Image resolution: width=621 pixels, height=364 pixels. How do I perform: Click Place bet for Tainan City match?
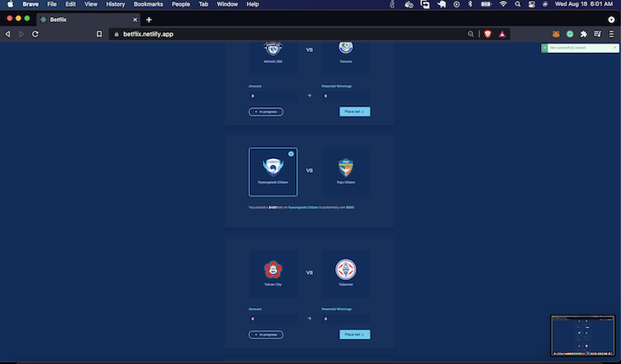tap(355, 335)
